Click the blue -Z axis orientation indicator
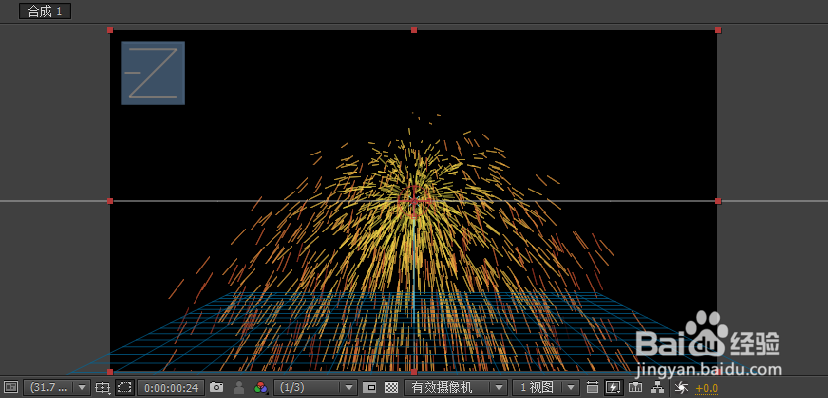Image resolution: width=828 pixels, height=398 pixels. point(153,73)
